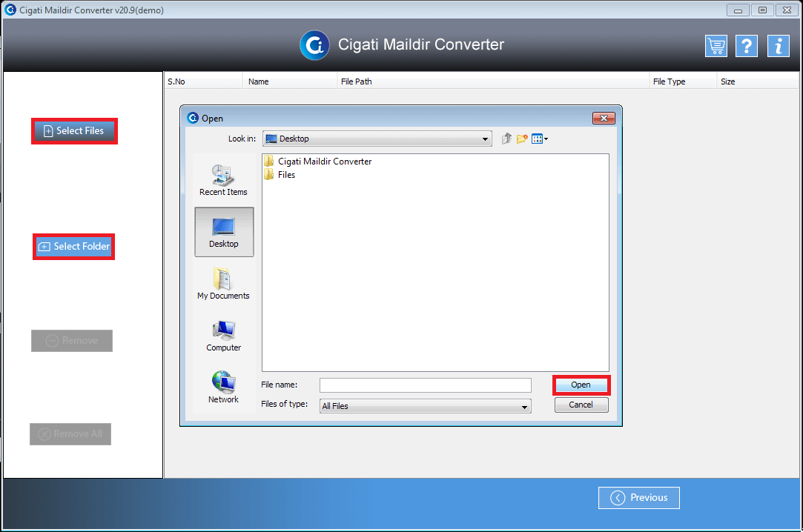Close the Open dialog with X
Viewport: 803px width, 532px height.
[x=604, y=118]
